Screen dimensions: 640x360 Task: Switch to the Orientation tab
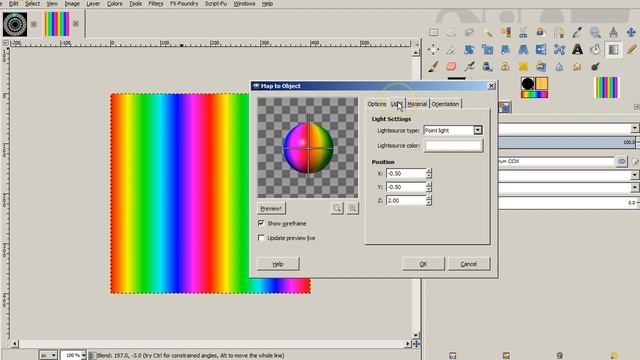pyautogui.click(x=445, y=104)
